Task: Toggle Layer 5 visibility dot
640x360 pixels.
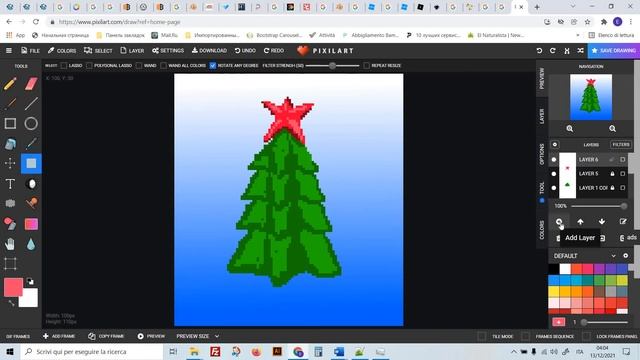Action: (553, 174)
